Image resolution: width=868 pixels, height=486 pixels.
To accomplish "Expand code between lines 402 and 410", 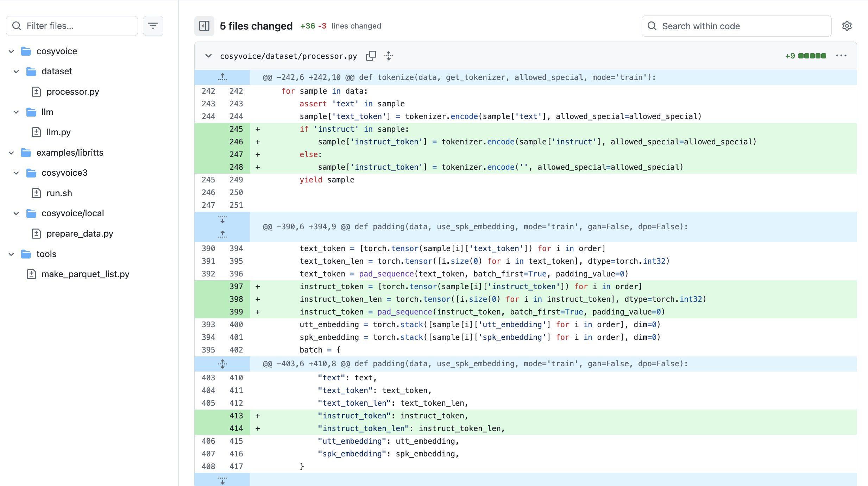I will point(222,364).
